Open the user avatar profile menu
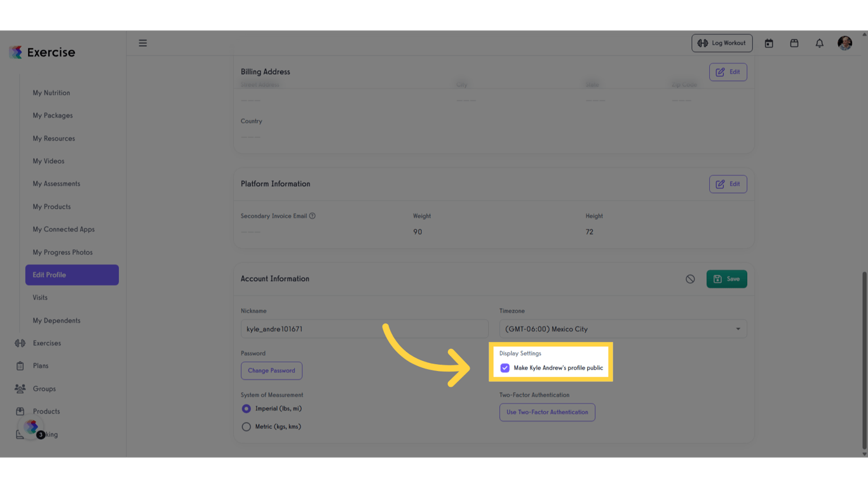 point(844,43)
